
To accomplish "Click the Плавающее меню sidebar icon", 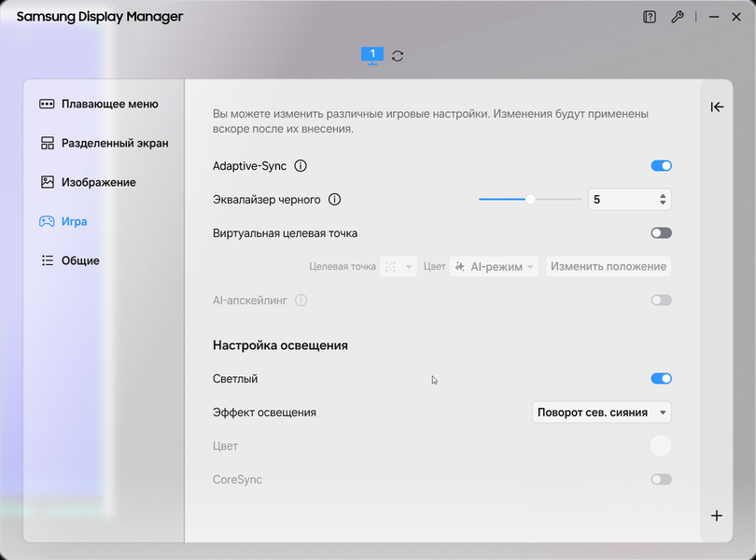I will click(47, 105).
